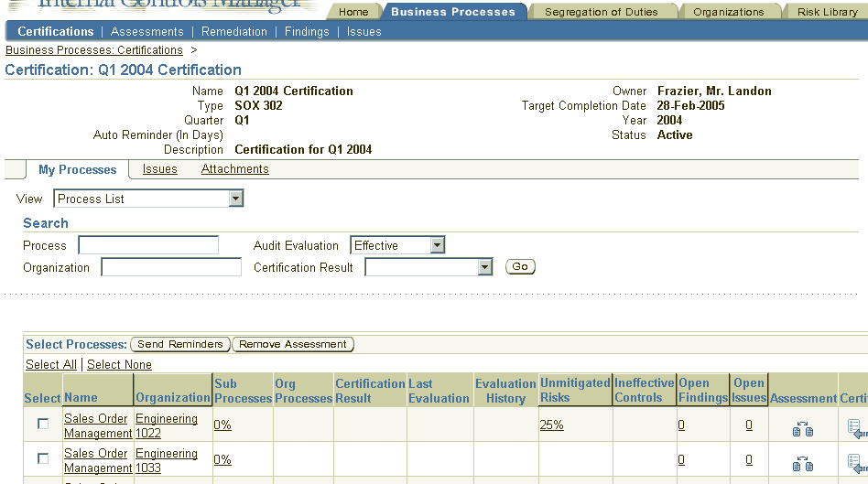Viewport: 868px width, 484px height.
Task: Open the Attachments tab
Action: [234, 168]
